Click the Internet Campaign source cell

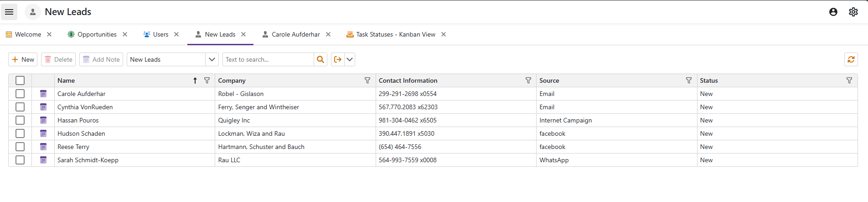[617, 120]
